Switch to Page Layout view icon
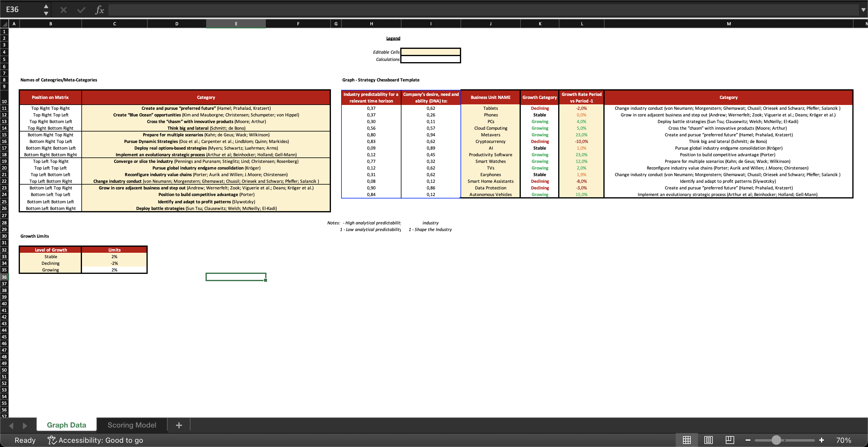Image resolution: width=868 pixels, height=447 pixels. click(708, 440)
